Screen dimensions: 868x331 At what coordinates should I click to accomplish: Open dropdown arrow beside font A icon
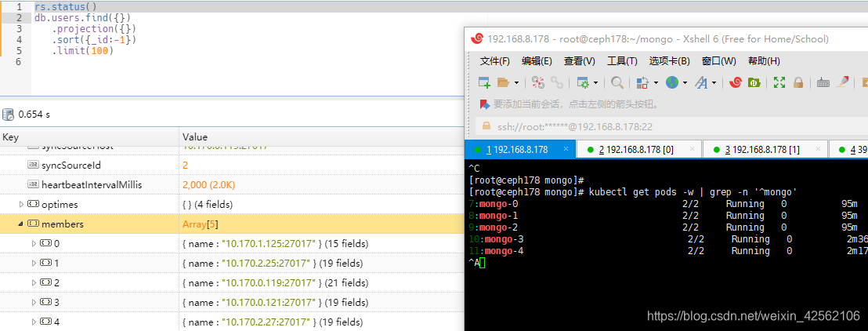click(x=714, y=82)
